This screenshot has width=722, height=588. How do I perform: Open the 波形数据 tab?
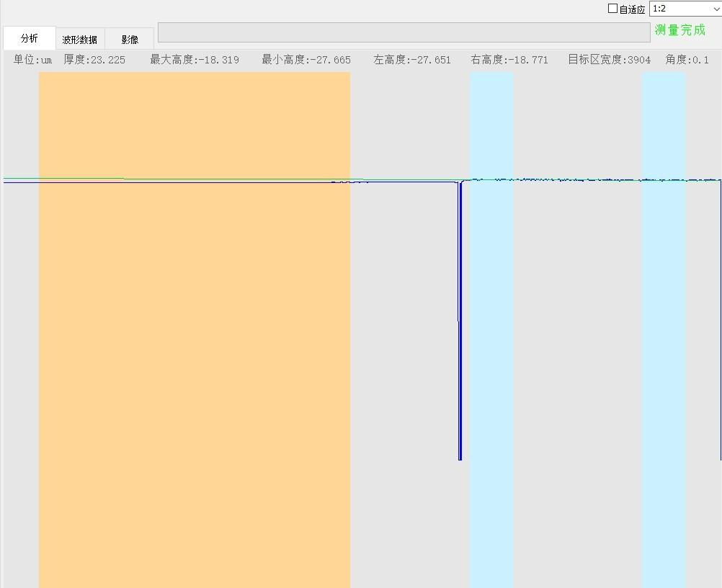pyautogui.click(x=80, y=40)
